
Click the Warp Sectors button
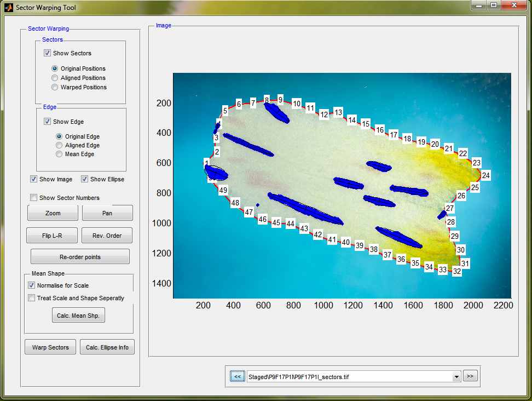click(50, 347)
